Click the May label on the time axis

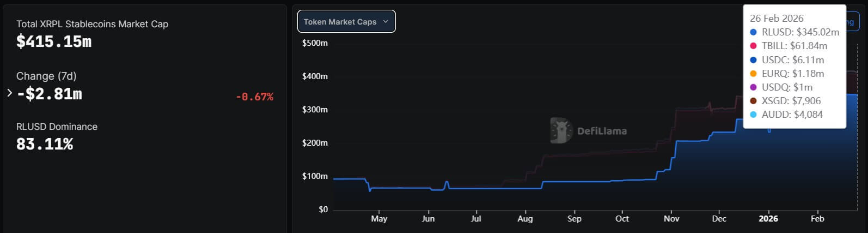(379, 219)
